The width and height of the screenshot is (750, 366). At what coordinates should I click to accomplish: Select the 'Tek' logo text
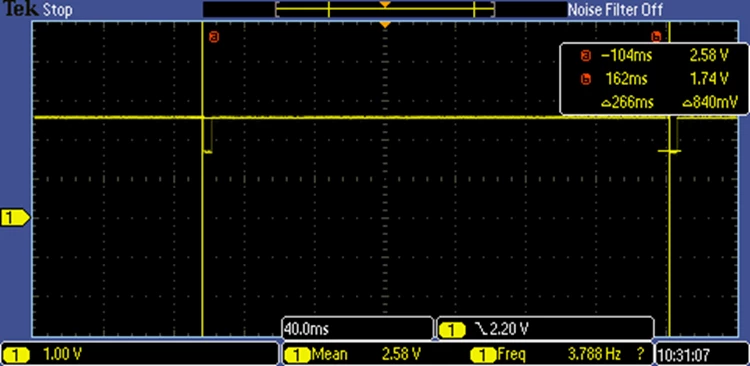pyautogui.click(x=21, y=9)
